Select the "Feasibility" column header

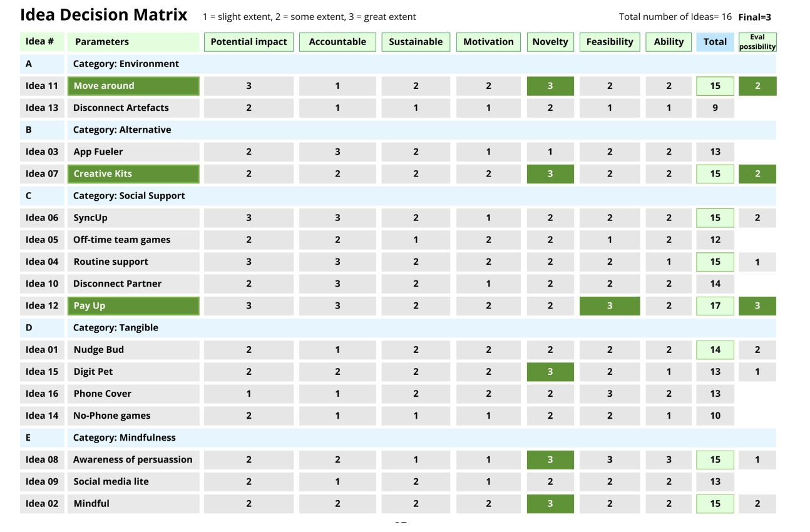pos(610,42)
